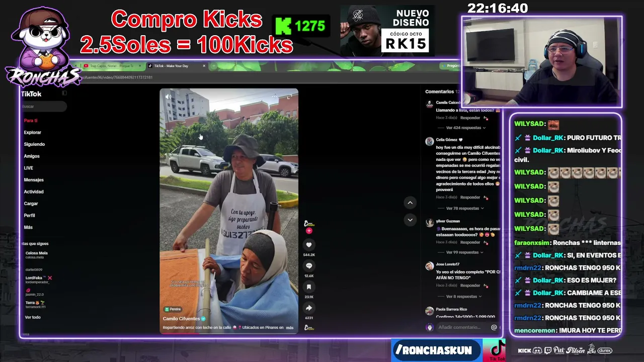
Task: Follow Camilo Cifuentes with the red plus icon
Action: (x=309, y=231)
